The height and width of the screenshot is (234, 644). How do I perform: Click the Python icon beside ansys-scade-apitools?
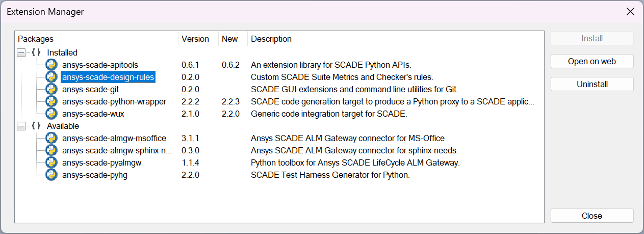51,65
